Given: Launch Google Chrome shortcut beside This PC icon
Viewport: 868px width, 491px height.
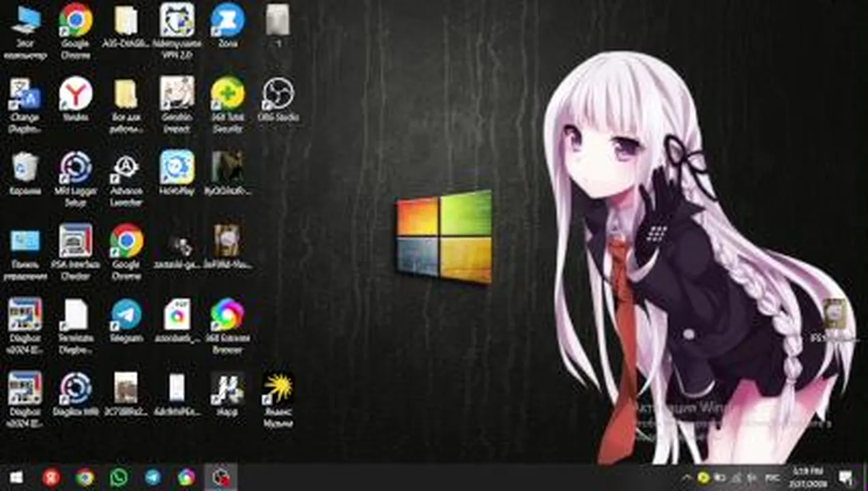Looking at the screenshot, I should pyautogui.click(x=76, y=31).
